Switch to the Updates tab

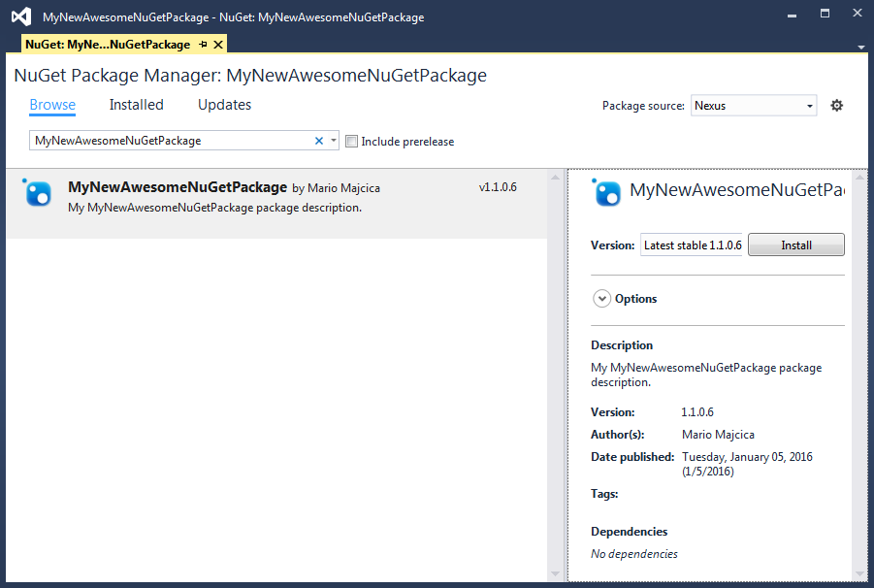tap(224, 105)
